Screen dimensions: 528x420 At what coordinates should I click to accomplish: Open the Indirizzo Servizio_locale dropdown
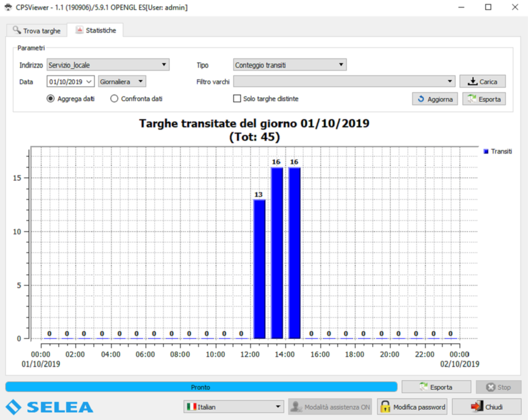108,64
